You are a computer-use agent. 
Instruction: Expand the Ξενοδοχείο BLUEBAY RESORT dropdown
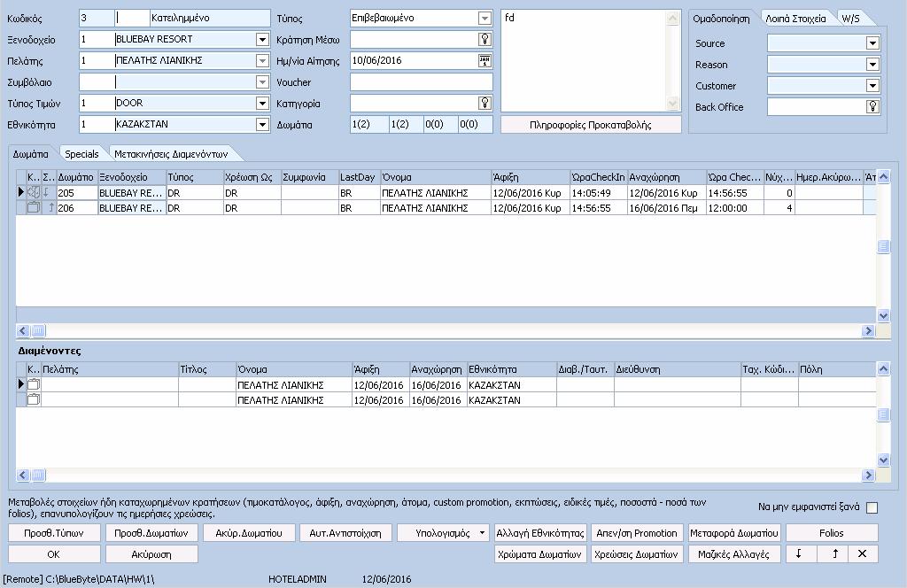point(262,39)
